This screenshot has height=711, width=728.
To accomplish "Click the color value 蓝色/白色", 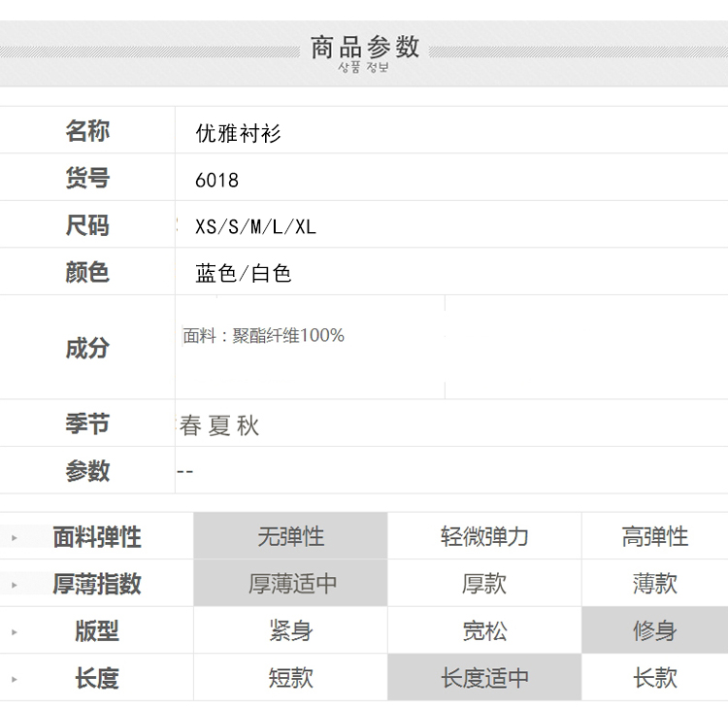I will pos(243,274).
